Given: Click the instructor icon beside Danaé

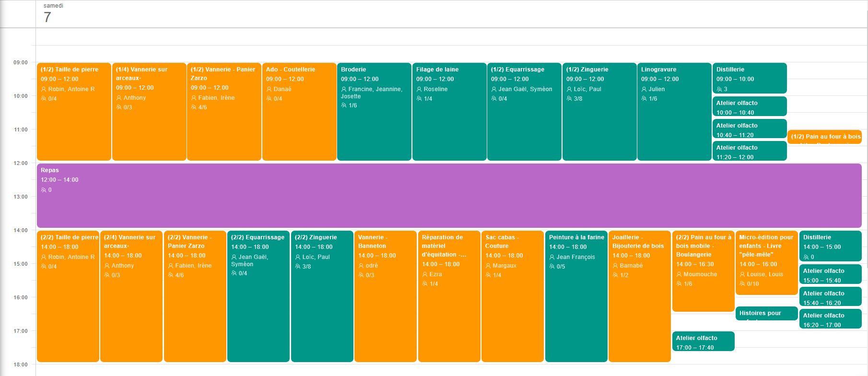Looking at the screenshot, I should [x=269, y=89].
